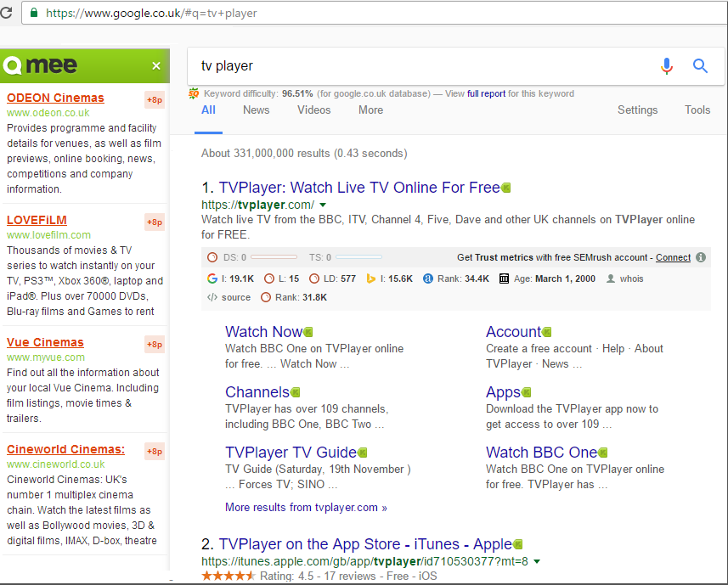Click the Connect link for SEMrush account
This screenshot has width=728, height=585.
pos(673,257)
